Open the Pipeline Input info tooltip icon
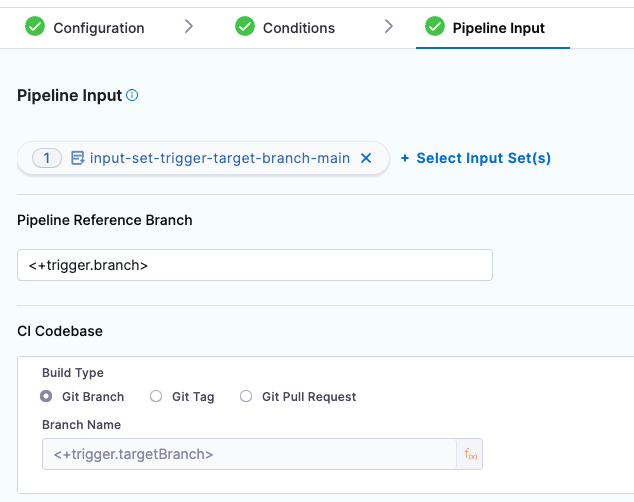This screenshot has width=634, height=502. pos(132,96)
